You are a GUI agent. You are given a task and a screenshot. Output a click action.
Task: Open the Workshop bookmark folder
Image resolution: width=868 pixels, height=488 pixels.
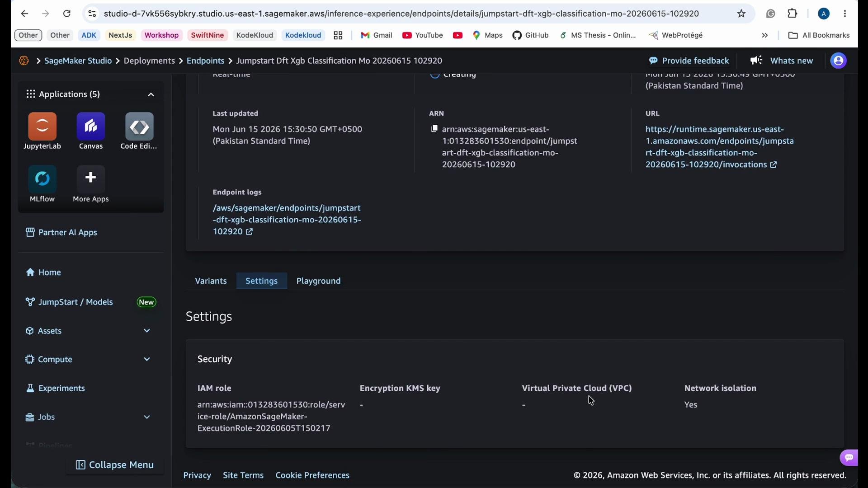point(161,35)
